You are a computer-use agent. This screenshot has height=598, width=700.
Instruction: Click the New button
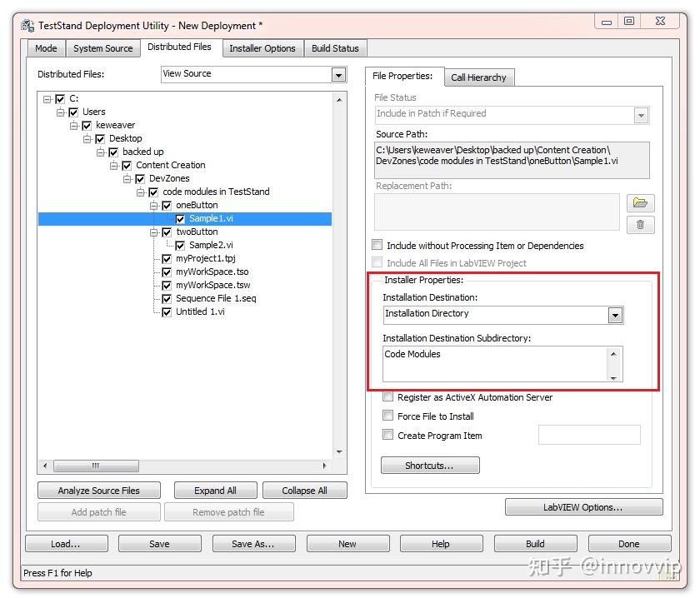point(347,544)
